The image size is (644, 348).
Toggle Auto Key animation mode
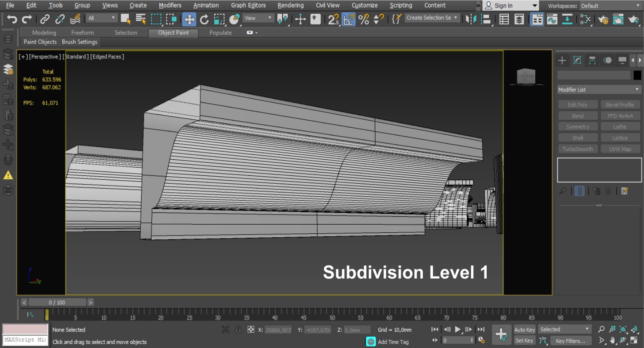click(x=524, y=330)
